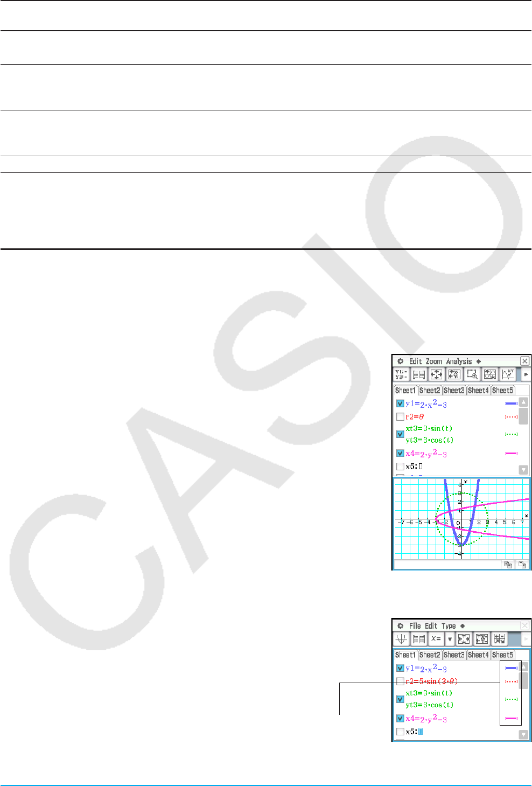Click scroll up arrow in upper function list
Viewport: 532px width, 786px height.
pos(523,402)
